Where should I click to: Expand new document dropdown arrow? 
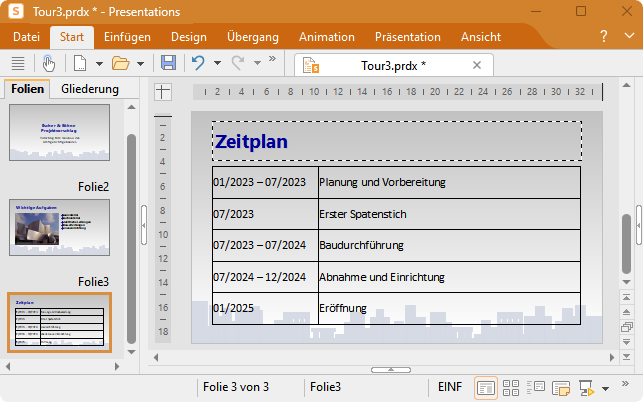tap(99, 64)
